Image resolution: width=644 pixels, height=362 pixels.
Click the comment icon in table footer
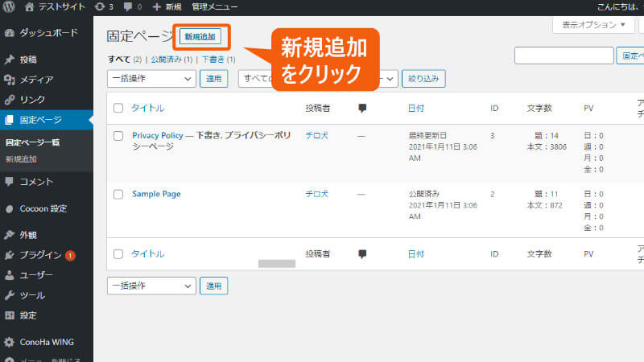point(362,253)
